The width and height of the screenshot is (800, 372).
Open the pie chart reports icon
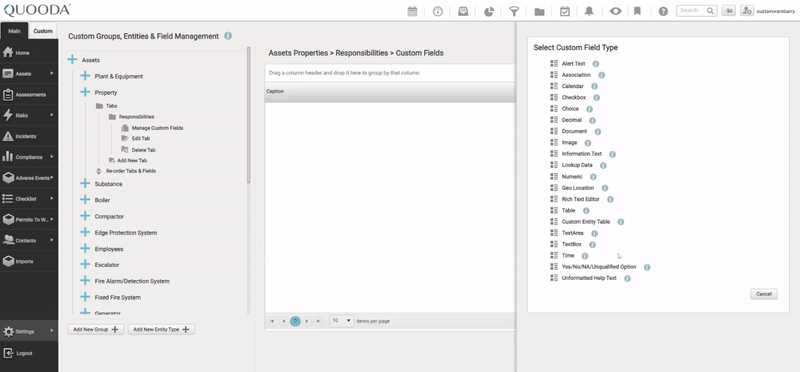[x=489, y=11]
